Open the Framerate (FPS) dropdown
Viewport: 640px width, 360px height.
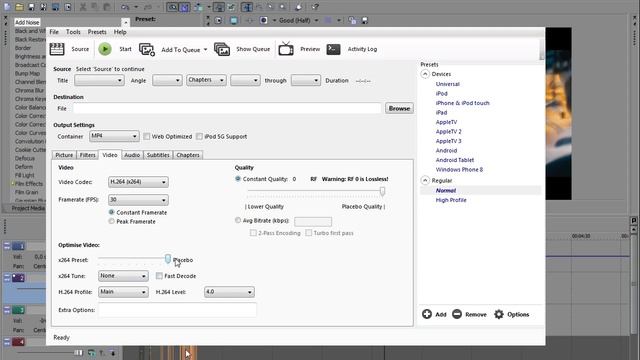tap(138, 200)
